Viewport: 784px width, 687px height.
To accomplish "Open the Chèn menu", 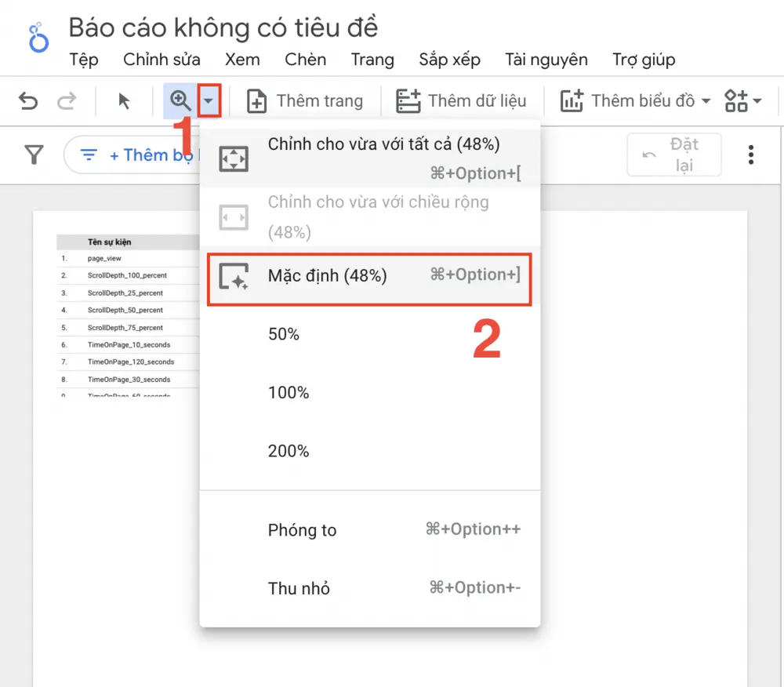I will point(305,60).
